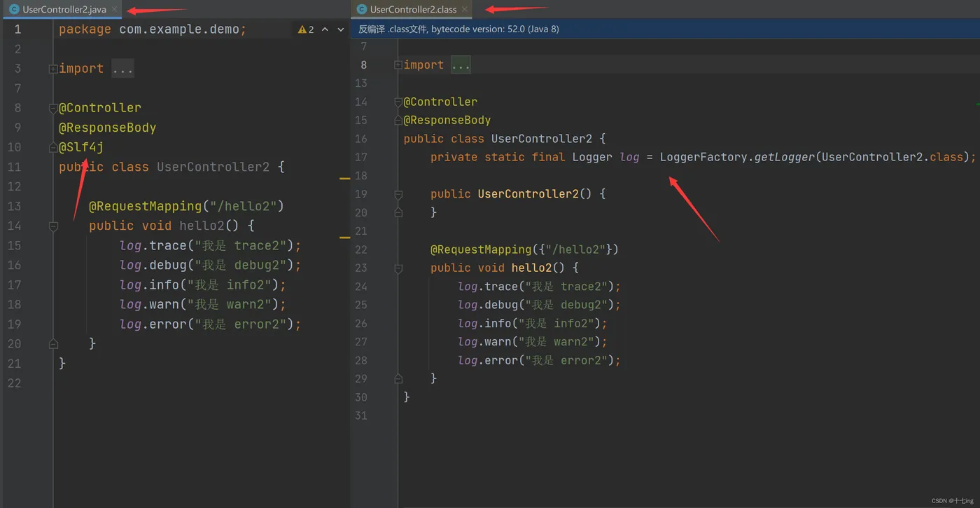This screenshot has width=980, height=508.
Task: Click the class name UserController2 in the .java file
Action: (213, 167)
